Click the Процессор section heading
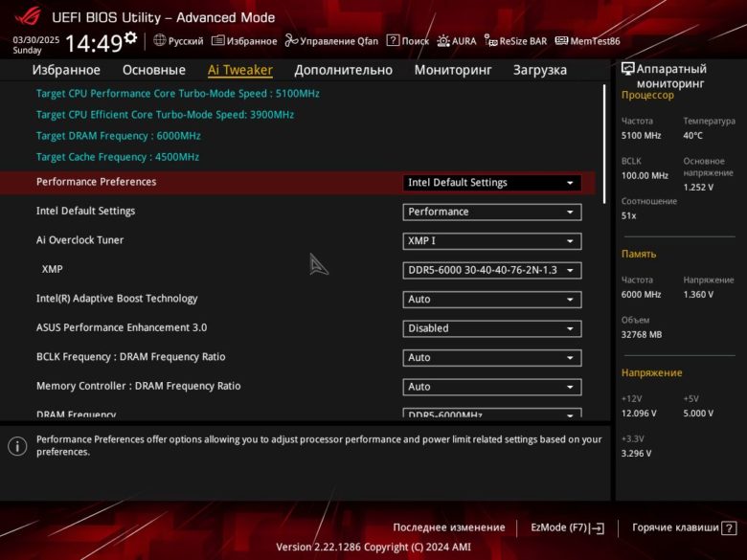This screenshot has height=560, width=747. (647, 95)
